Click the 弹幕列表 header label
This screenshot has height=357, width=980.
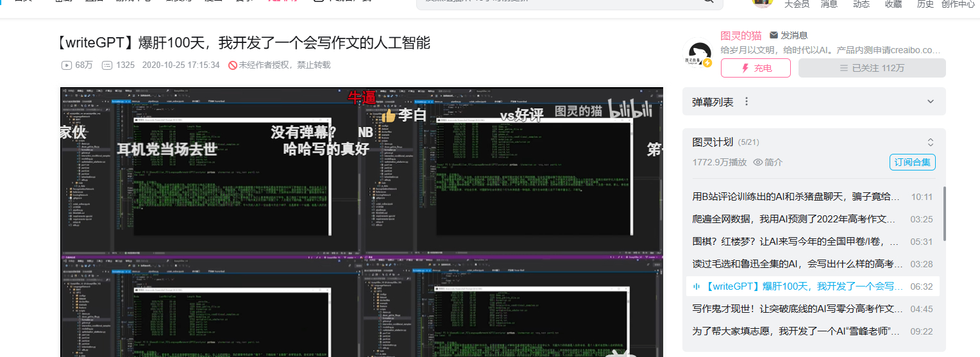[x=713, y=101]
